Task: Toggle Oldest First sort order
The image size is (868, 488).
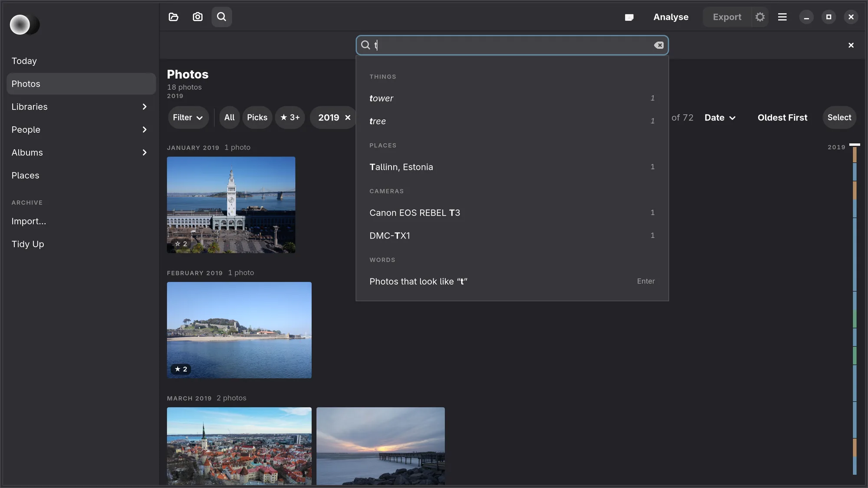Action: tap(783, 118)
